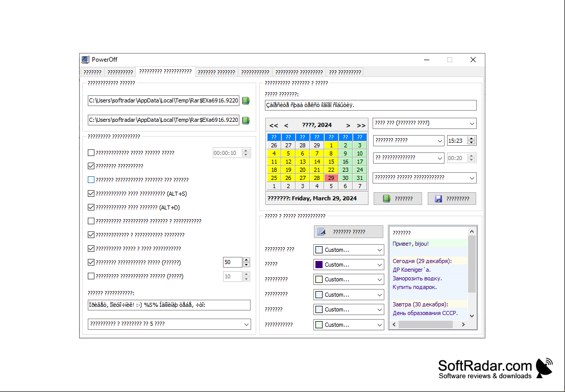The width and height of the screenshot is (565, 392).
Task: Select day 31 in the calendar grid
Action: point(360,178)
